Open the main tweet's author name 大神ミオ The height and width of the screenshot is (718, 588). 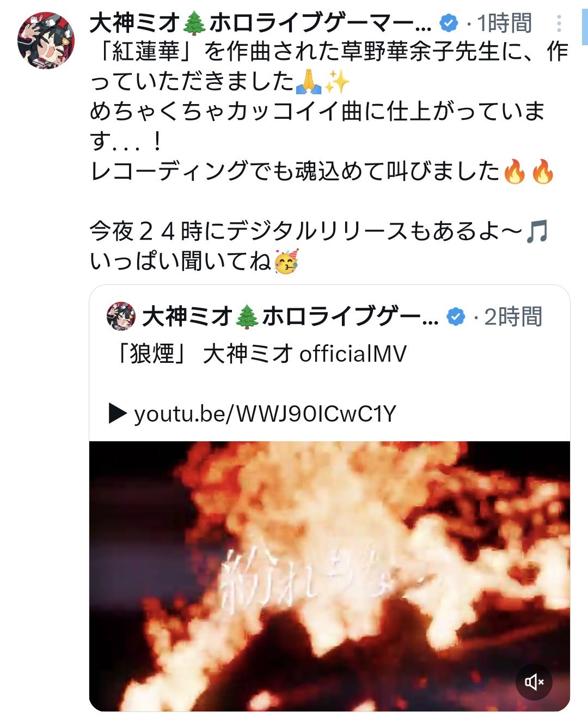tap(260, 23)
